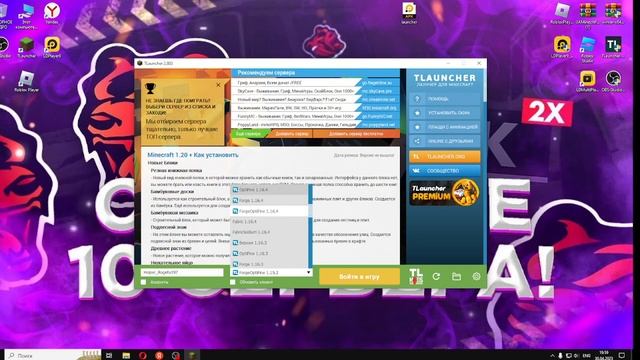Open OBS Studio desktop shortcut
The height and width of the screenshot is (360, 640).
click(x=613, y=81)
